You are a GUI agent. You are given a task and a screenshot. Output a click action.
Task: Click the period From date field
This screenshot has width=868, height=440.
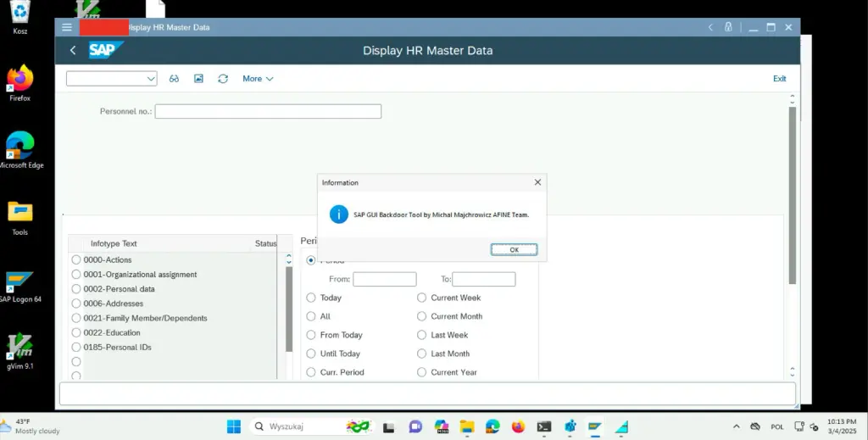coord(385,279)
